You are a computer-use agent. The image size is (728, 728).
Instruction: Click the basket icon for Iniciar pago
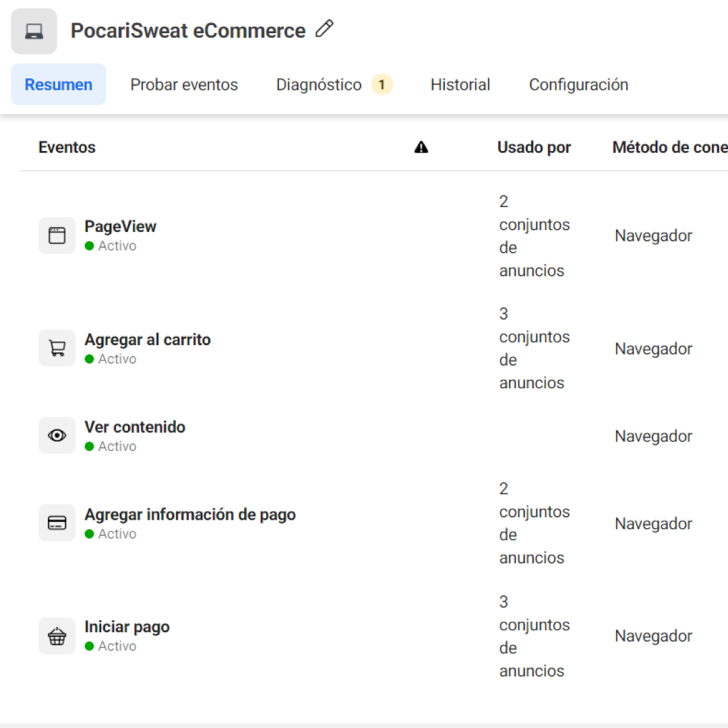57,636
